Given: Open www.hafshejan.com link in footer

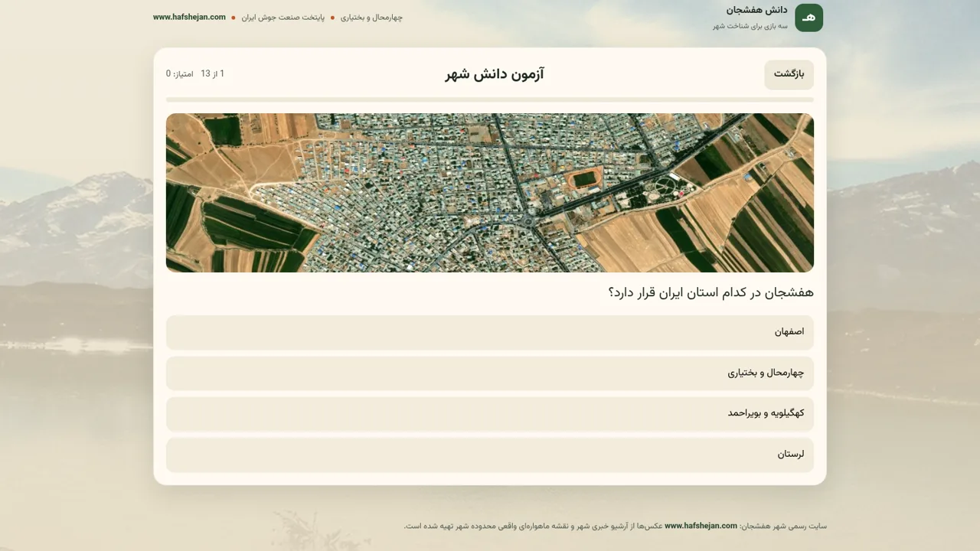Looking at the screenshot, I should point(701,526).
